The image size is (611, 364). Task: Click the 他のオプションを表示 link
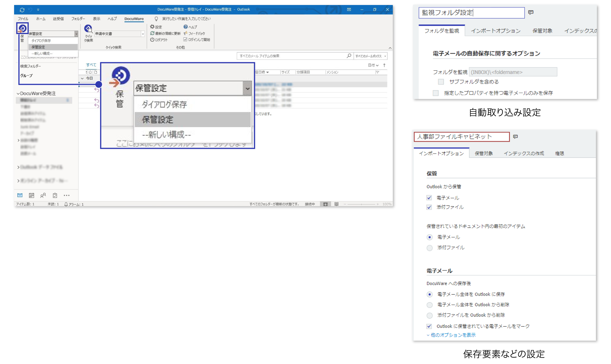pyautogui.click(x=452, y=335)
